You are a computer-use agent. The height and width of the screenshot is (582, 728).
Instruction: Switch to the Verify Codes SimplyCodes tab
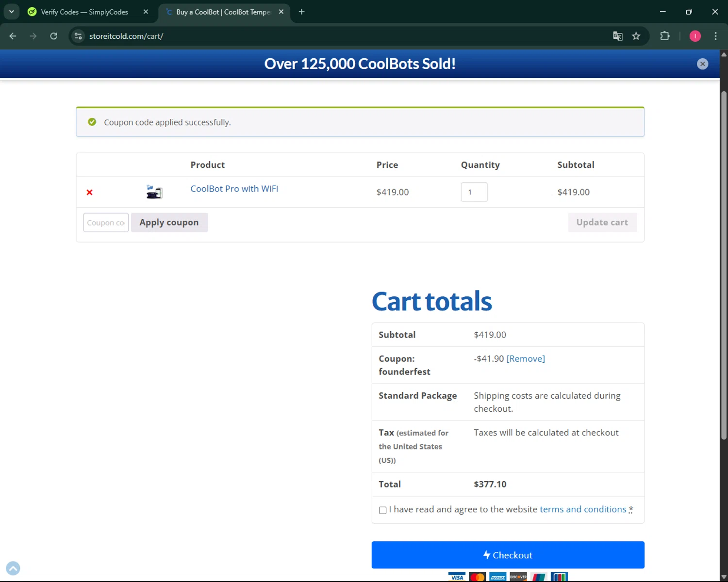(x=85, y=12)
